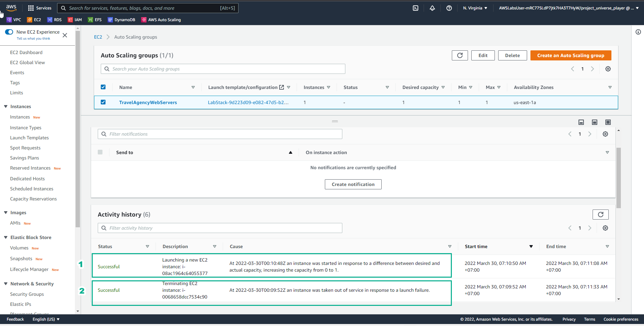Screen dimensions: 644x326
Task: Collapse the details split panel to bottom
Action: (x=581, y=122)
